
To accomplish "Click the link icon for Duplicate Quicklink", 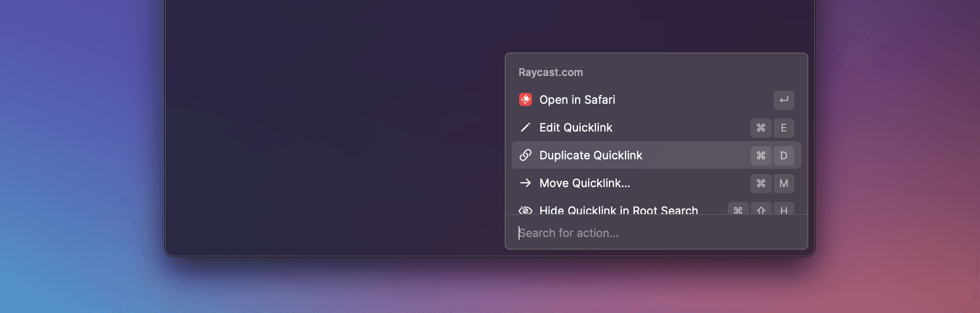I will point(526,155).
